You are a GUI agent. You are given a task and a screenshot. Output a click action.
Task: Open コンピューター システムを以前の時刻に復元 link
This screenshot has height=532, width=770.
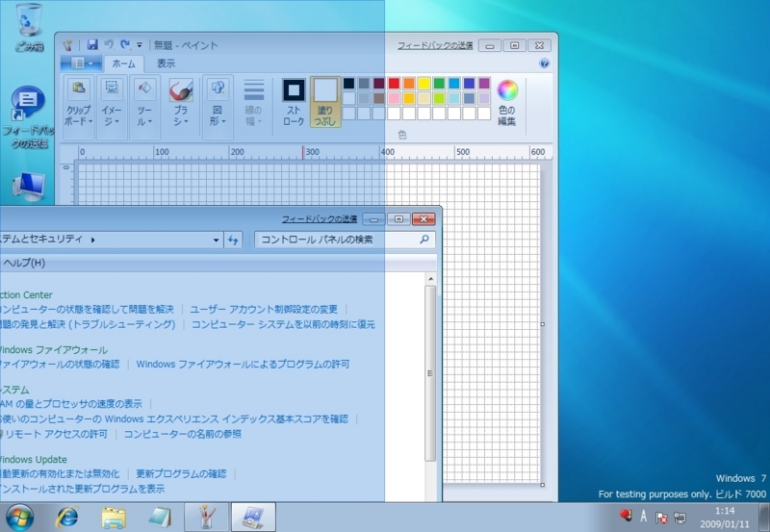click(283, 324)
